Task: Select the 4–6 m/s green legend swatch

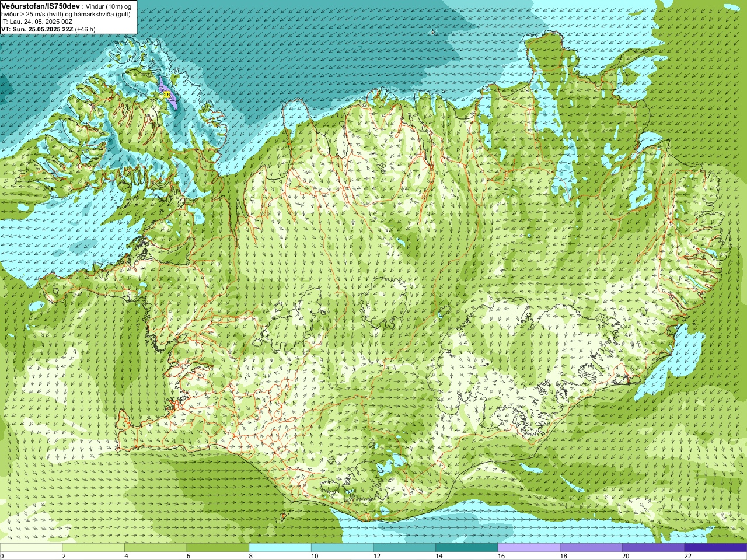Action: point(156,548)
